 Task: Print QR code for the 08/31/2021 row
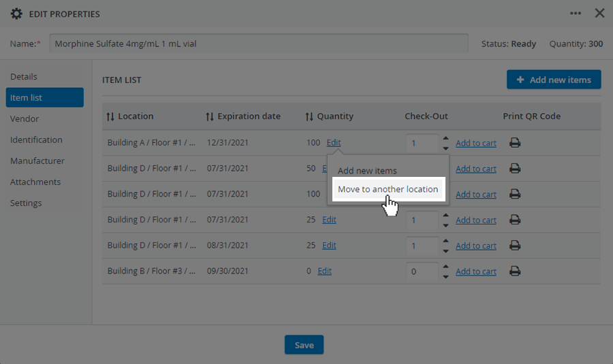point(515,245)
